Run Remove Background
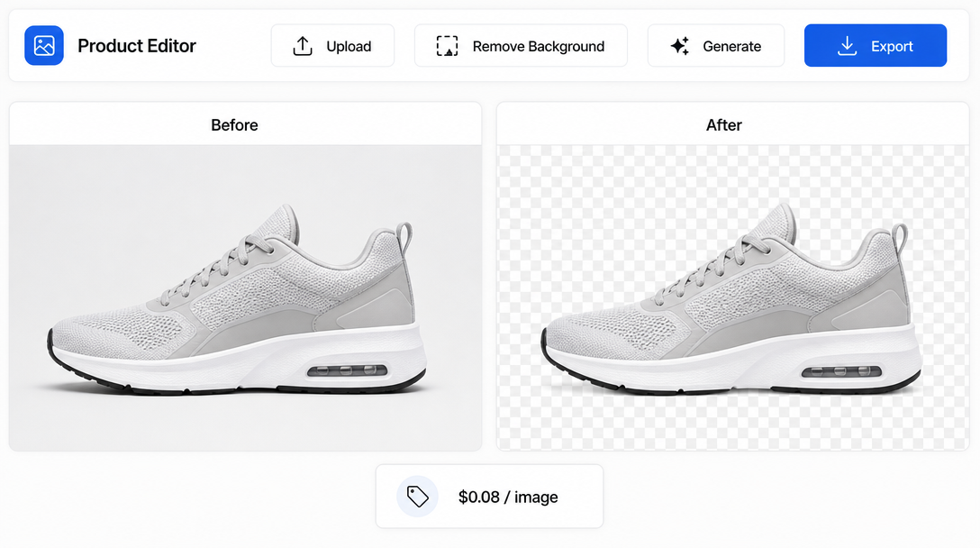 pos(521,46)
